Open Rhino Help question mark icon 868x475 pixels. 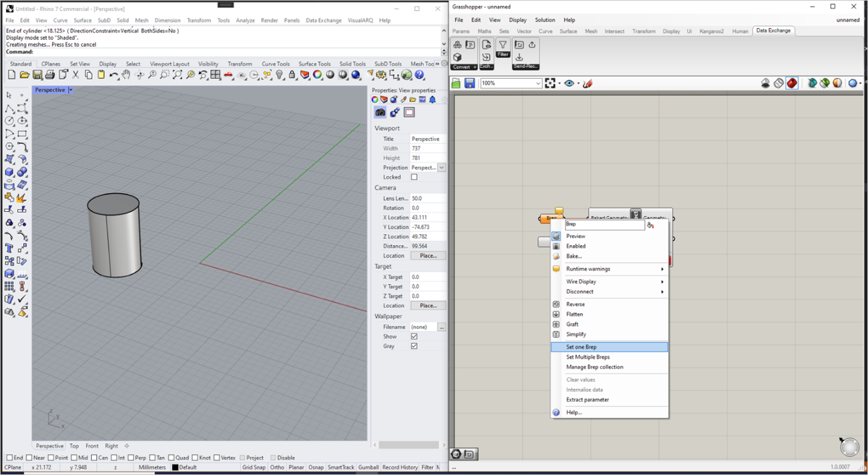click(420, 75)
